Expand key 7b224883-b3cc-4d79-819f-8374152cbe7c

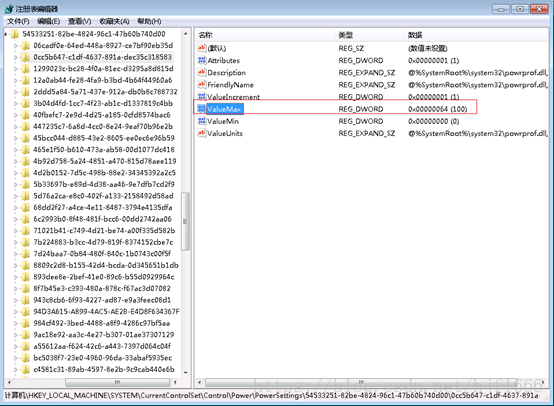point(16,242)
